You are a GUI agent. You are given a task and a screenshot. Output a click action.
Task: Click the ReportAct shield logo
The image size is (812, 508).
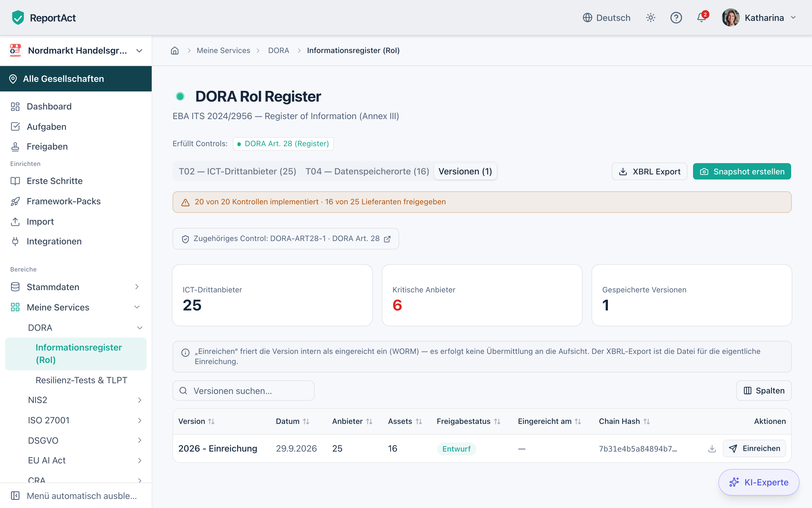18,17
